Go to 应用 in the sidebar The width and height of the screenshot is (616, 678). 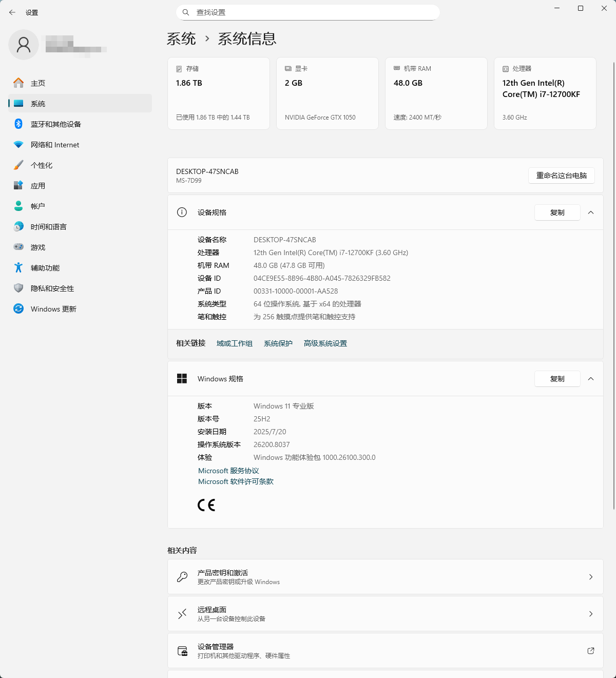[38, 186]
